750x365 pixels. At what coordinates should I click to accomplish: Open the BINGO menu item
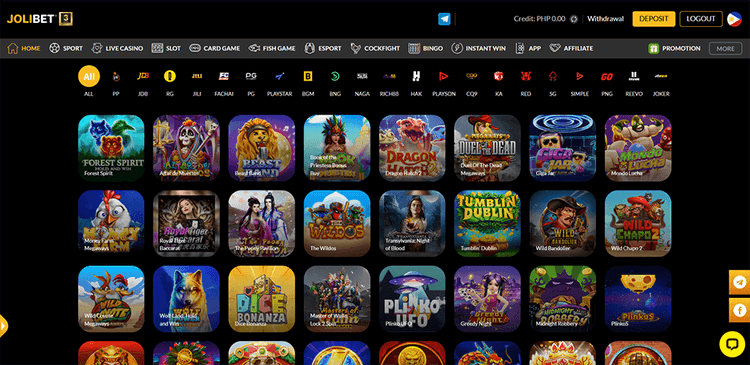coord(425,48)
